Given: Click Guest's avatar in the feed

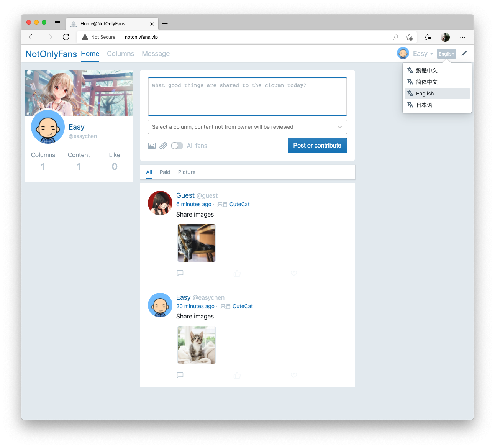Looking at the screenshot, I should pos(160,203).
